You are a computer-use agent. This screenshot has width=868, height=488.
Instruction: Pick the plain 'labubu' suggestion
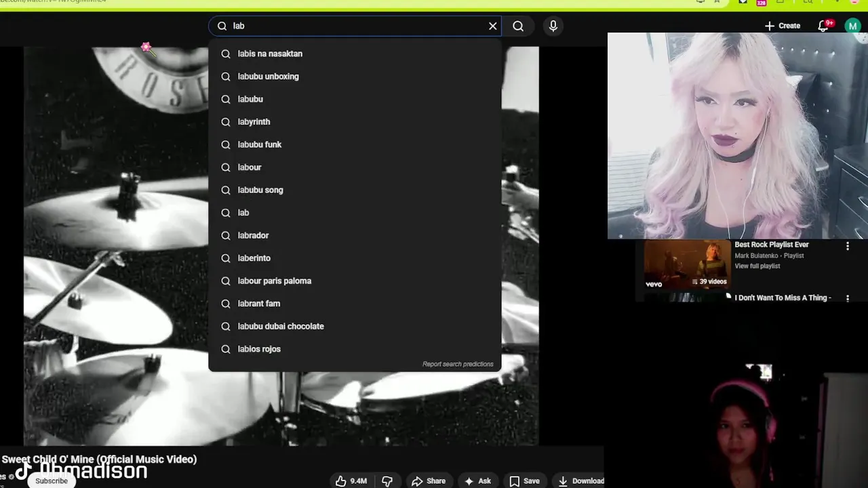click(355, 99)
